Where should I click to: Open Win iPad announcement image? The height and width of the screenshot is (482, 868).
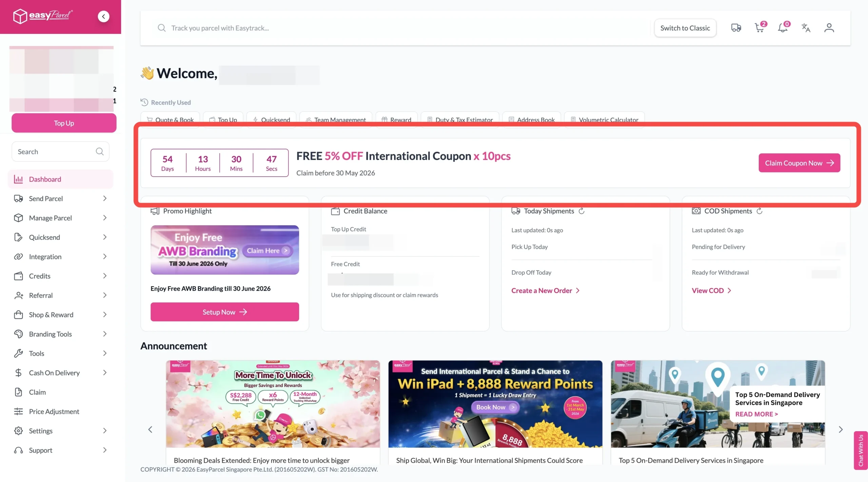495,404
